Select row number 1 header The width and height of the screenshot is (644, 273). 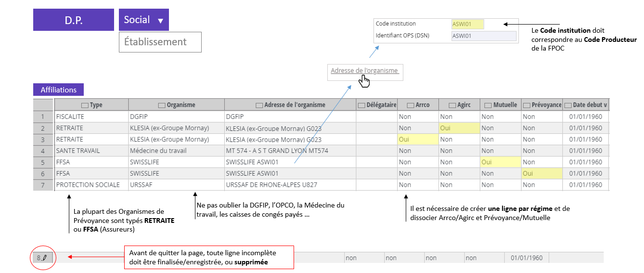tap(43, 117)
